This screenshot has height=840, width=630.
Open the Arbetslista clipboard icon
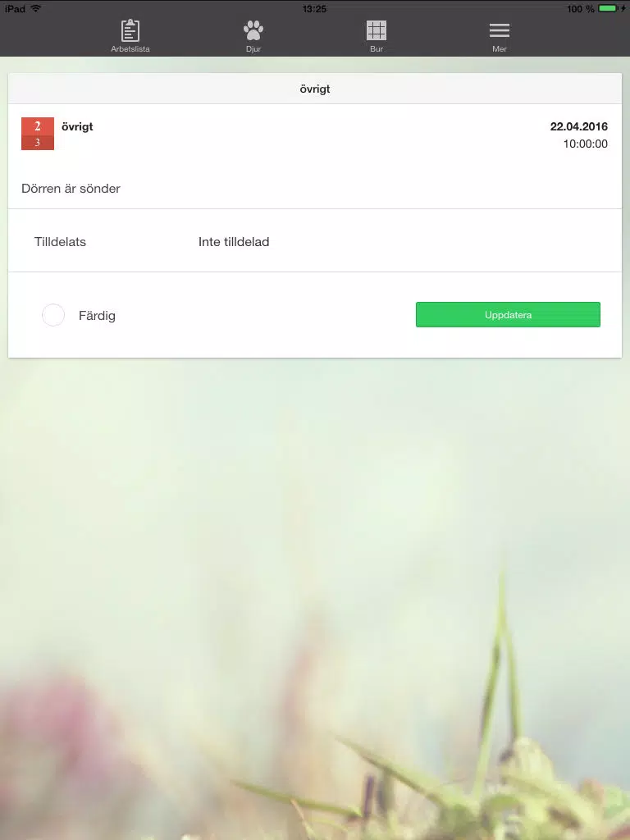click(x=130, y=30)
